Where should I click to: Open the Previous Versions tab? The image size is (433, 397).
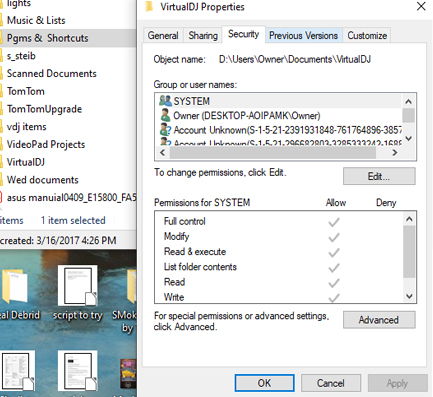point(303,35)
